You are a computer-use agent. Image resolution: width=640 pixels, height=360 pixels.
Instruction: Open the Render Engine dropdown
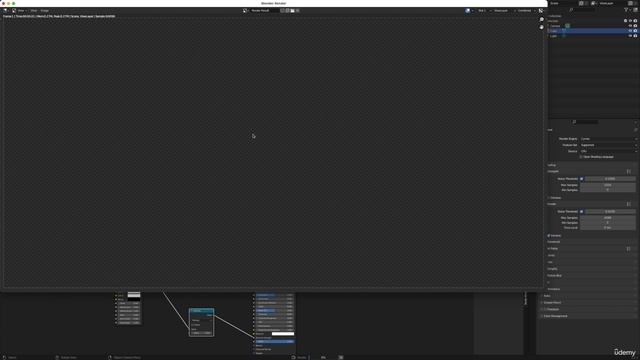point(608,139)
